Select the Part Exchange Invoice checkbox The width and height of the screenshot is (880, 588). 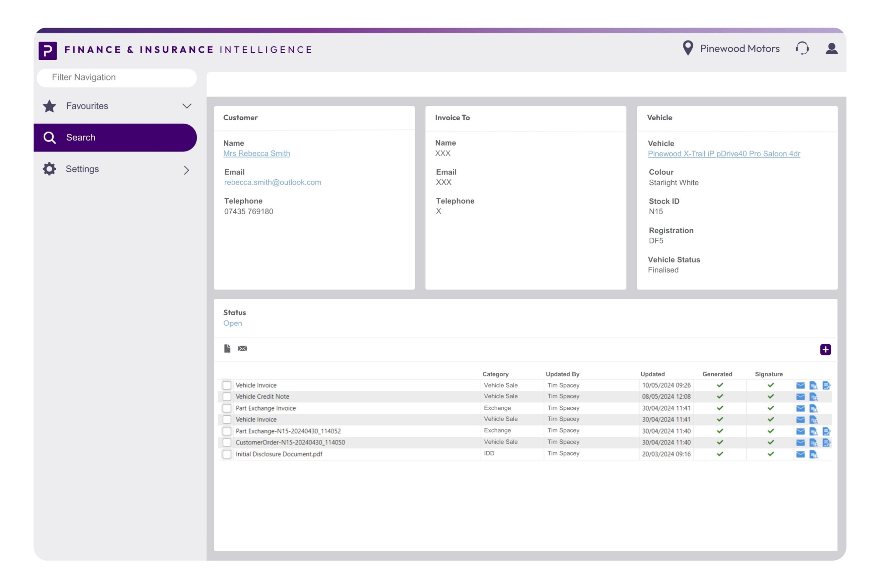(227, 408)
